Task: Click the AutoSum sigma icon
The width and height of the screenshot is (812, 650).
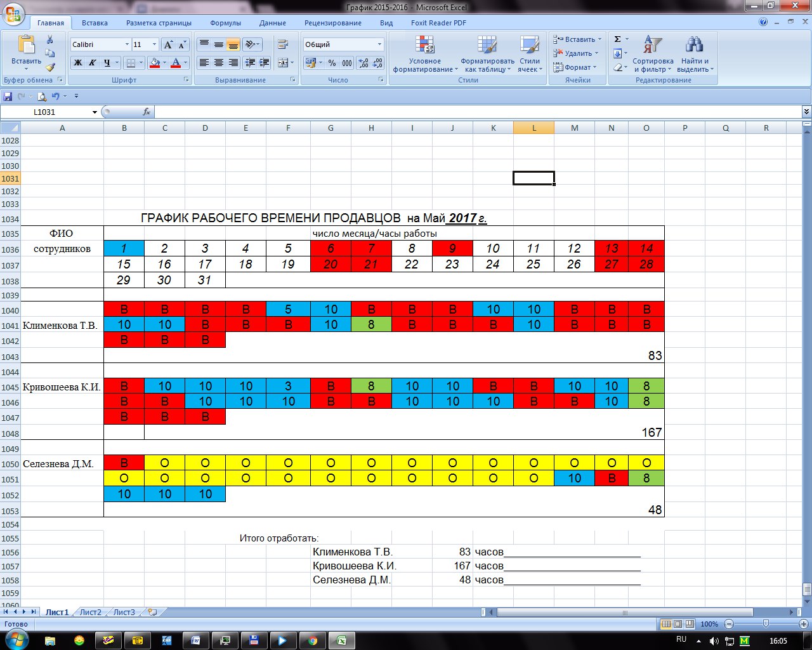Action: pyautogui.click(x=617, y=39)
